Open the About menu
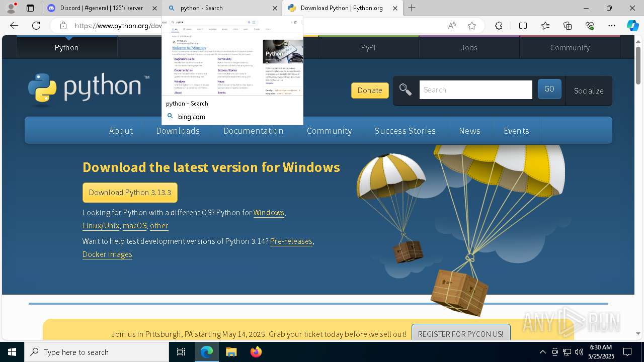644x362 pixels. pos(121,131)
